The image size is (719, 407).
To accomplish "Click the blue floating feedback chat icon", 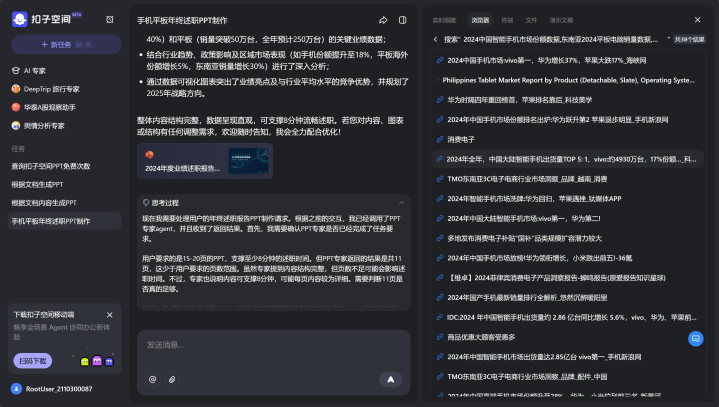I will pos(696,339).
